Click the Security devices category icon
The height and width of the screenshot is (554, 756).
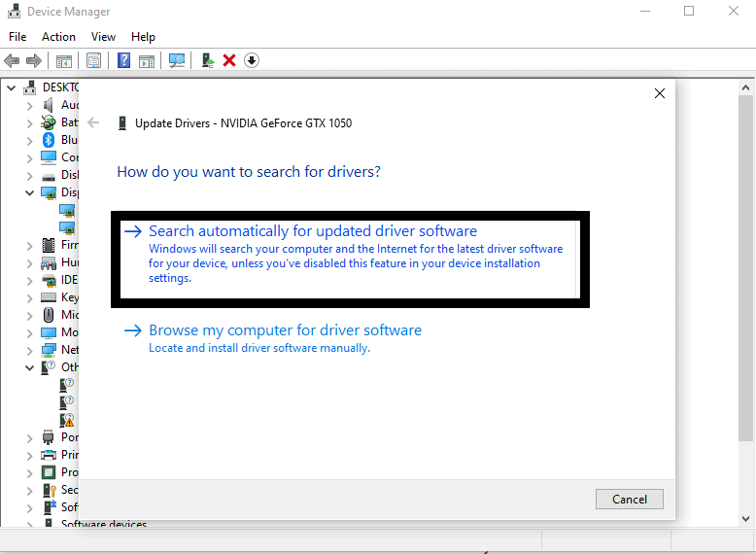click(x=50, y=490)
